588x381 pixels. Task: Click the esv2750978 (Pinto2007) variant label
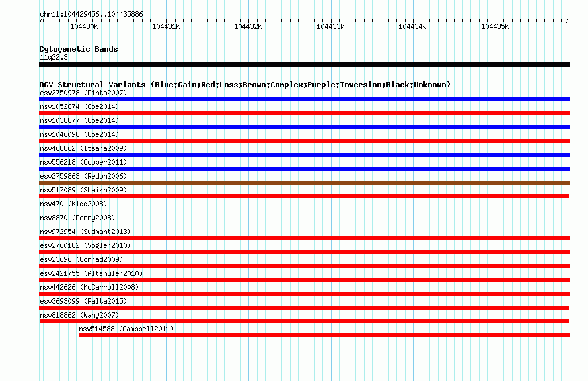[83, 93]
